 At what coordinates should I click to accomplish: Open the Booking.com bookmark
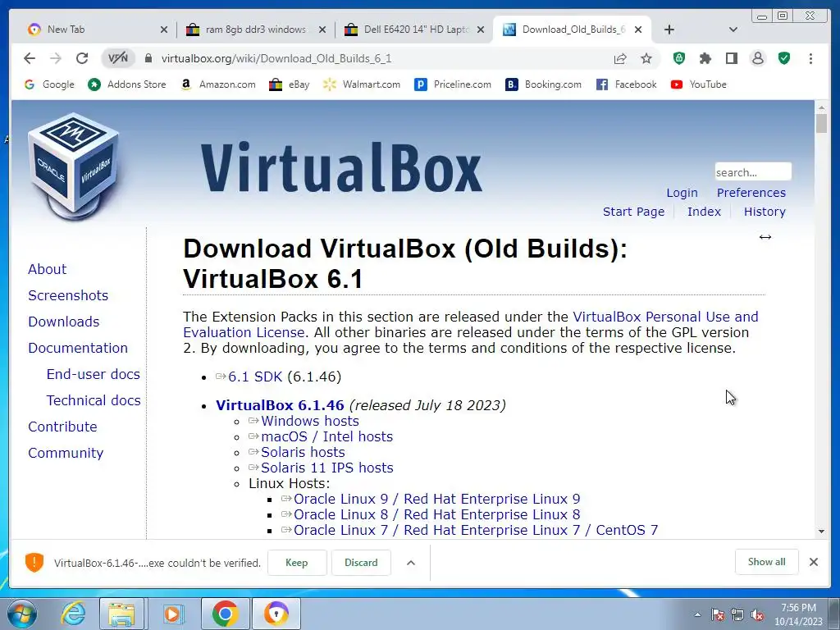pyautogui.click(x=544, y=84)
